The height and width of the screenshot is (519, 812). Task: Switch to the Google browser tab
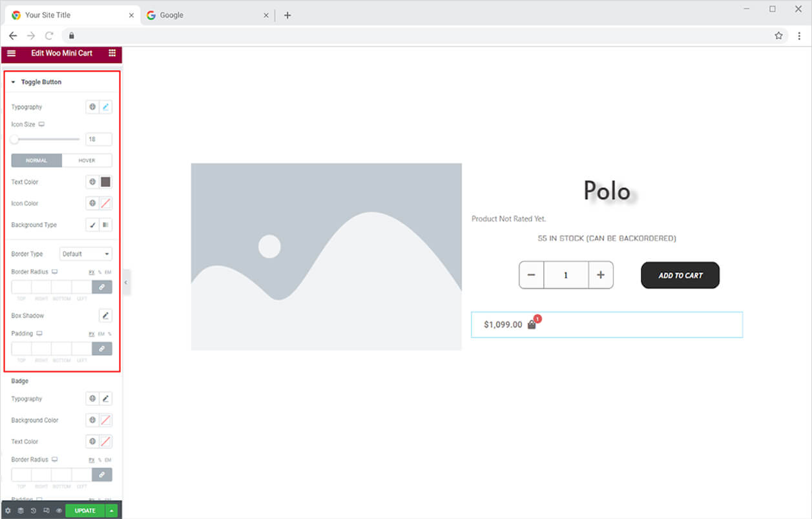point(207,15)
